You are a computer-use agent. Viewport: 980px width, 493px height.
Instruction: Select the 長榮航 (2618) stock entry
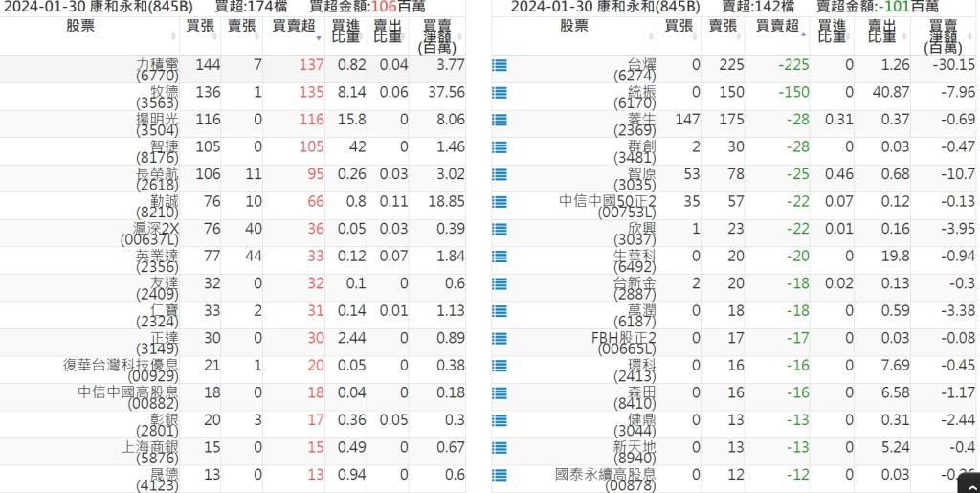click(157, 177)
